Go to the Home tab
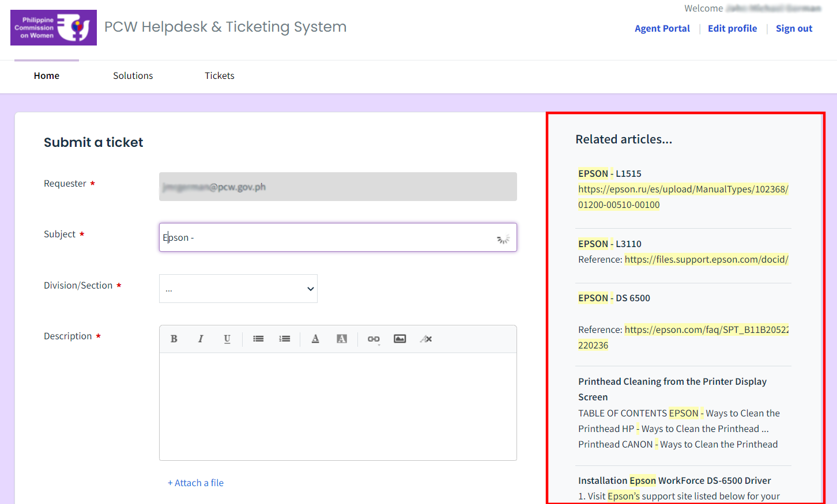 coord(47,76)
